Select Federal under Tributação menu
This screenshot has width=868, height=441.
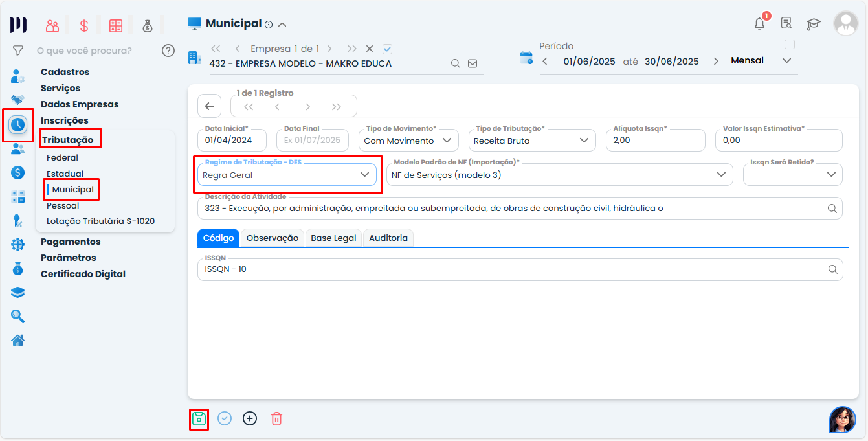pos(62,157)
